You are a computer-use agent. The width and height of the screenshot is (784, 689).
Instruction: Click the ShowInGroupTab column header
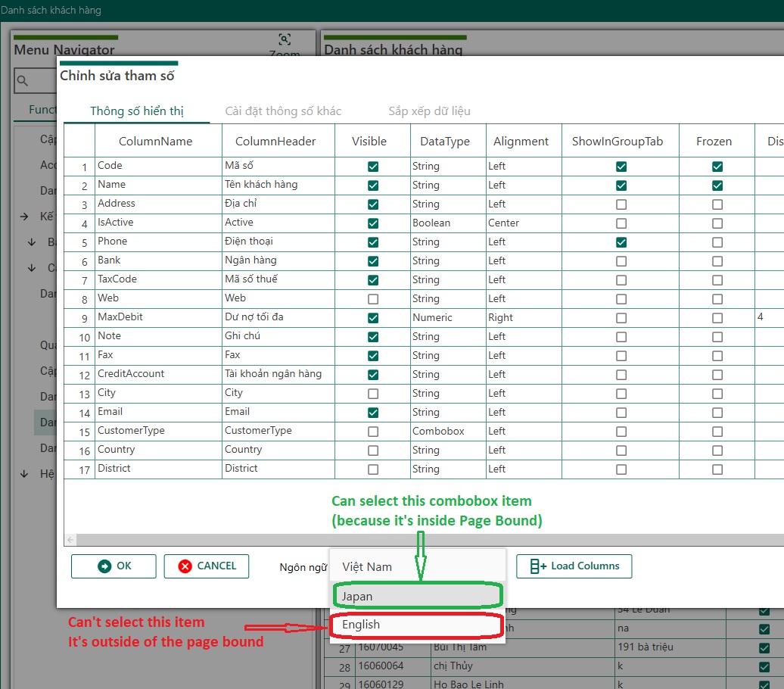(620, 141)
